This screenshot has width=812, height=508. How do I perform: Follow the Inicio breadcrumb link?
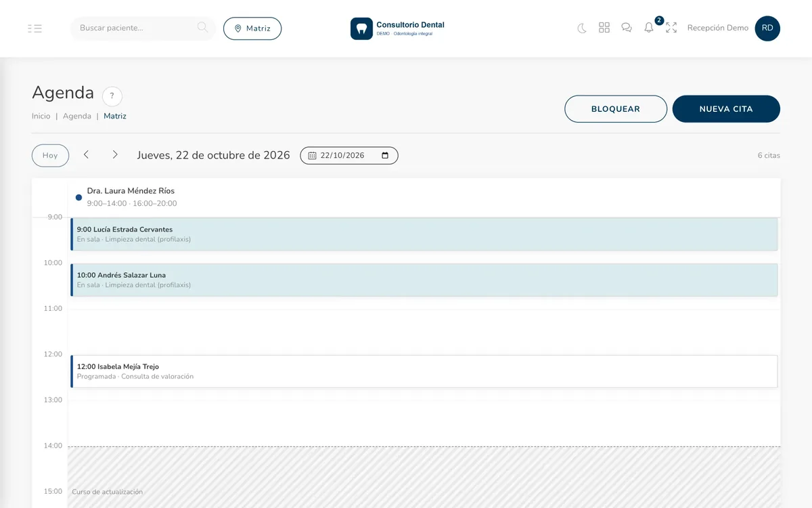pos(41,117)
